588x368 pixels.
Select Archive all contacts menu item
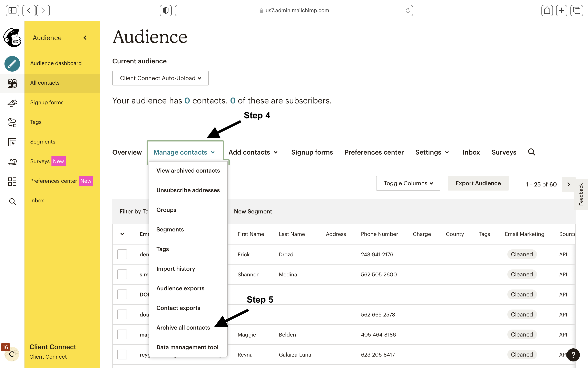click(188, 327)
